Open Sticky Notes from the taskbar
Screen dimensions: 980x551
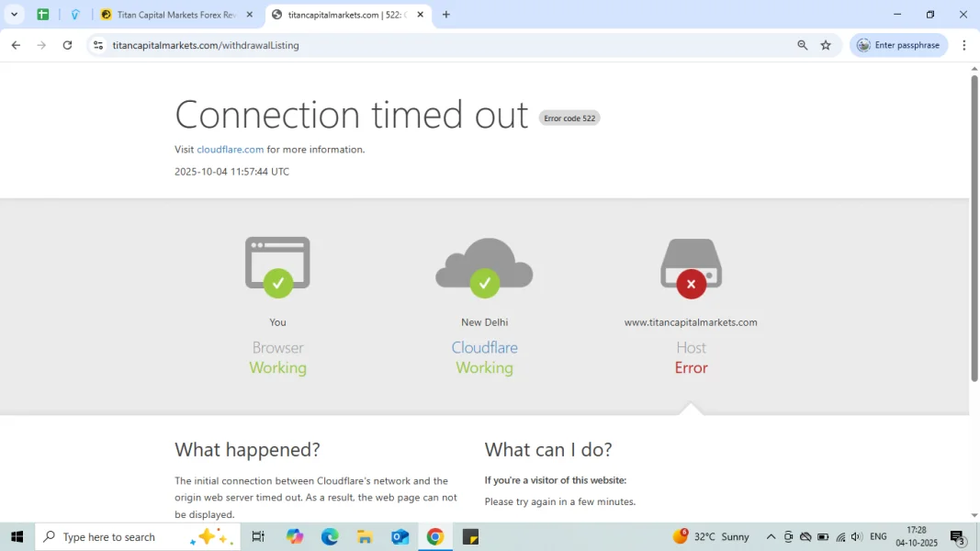point(470,536)
